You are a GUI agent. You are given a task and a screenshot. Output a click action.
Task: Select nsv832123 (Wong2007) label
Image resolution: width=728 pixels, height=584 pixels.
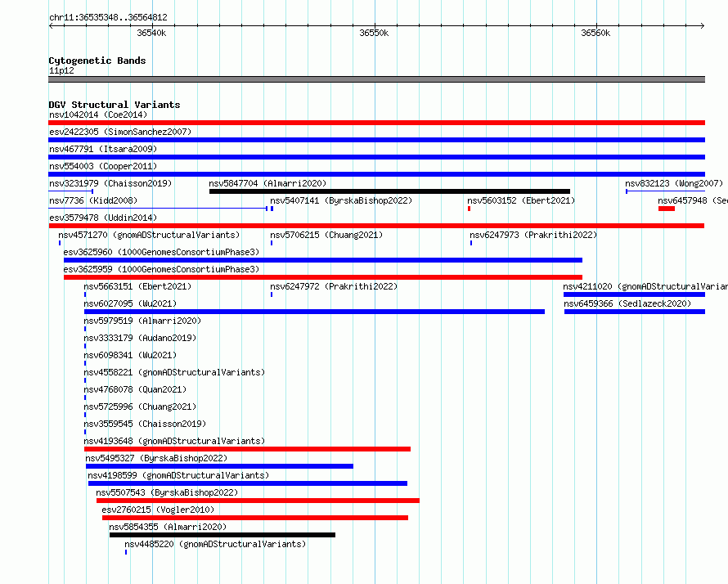coord(674,183)
